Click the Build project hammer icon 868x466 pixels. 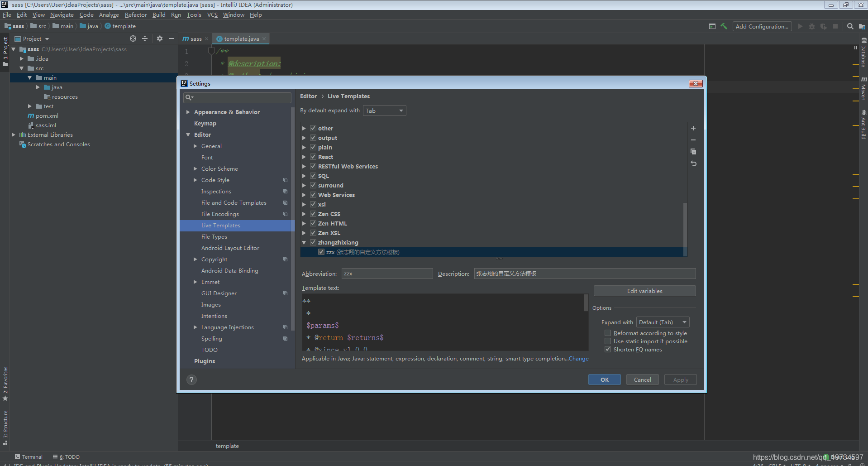pos(724,26)
